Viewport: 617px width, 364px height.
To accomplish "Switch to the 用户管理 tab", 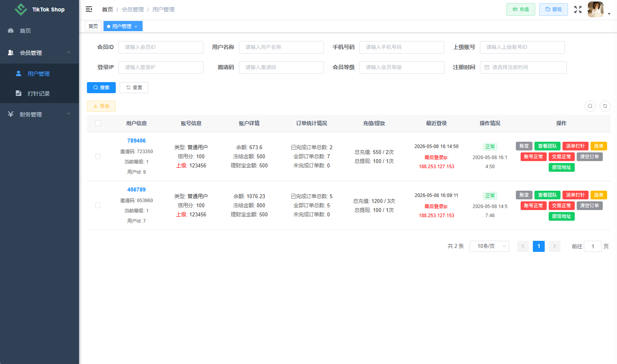I will click(x=123, y=26).
